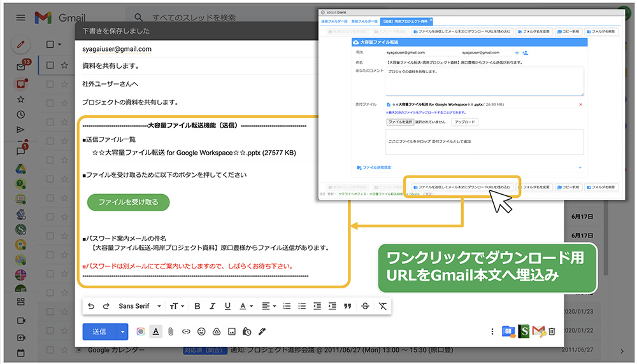This screenshot has height=364, width=637.
Task: Open the snoozed clock icon in sidebar
Action: coord(21,115)
